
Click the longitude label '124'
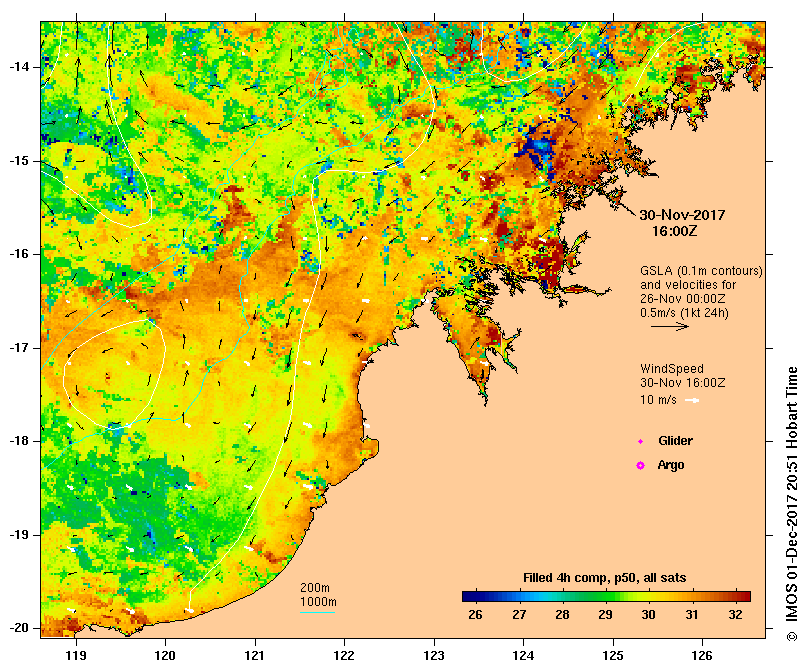[523, 655]
